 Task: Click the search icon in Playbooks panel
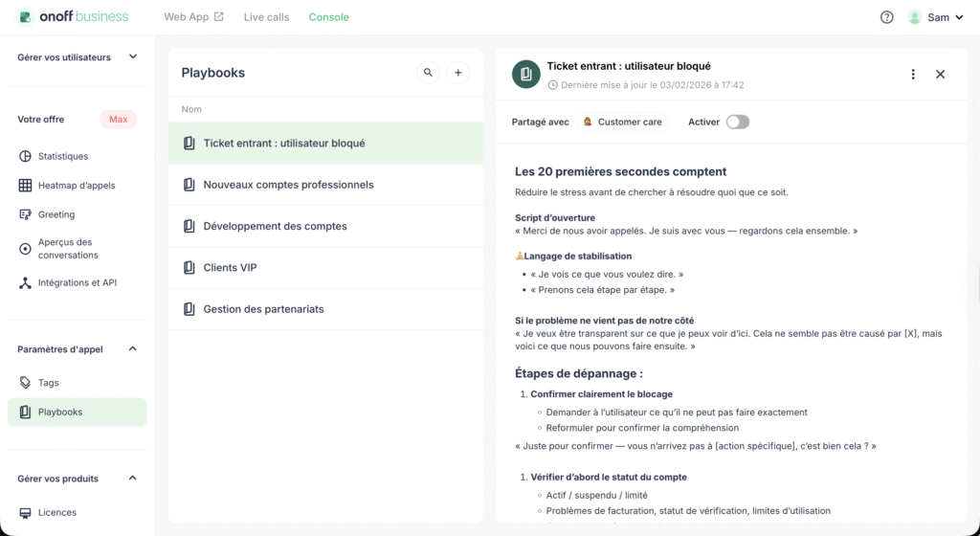[x=429, y=73]
